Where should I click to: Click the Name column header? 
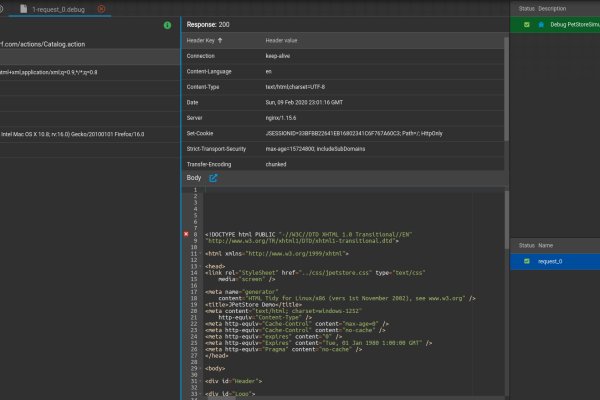(546, 244)
